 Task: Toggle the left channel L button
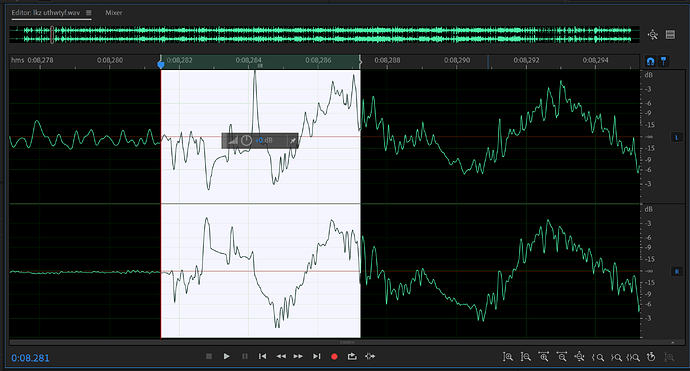(x=677, y=137)
